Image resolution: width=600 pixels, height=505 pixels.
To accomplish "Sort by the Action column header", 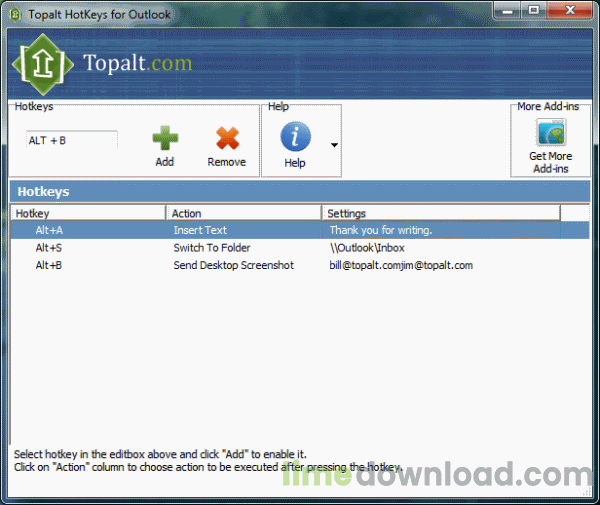I will pos(244,213).
